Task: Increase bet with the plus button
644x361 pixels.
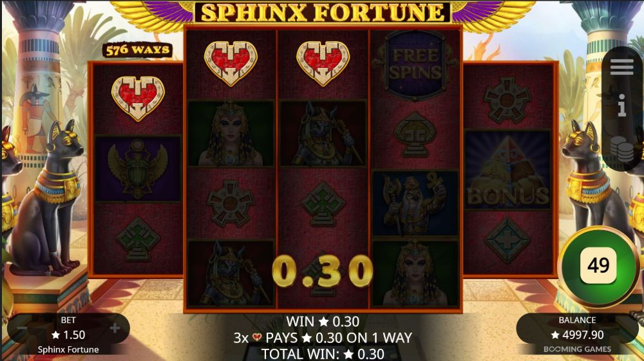Action: coord(115,328)
